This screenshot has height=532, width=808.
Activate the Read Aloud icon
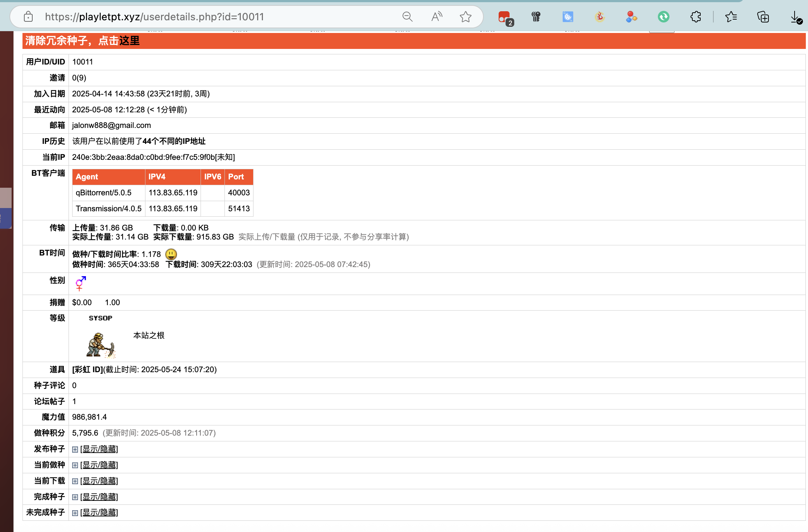[x=437, y=17]
